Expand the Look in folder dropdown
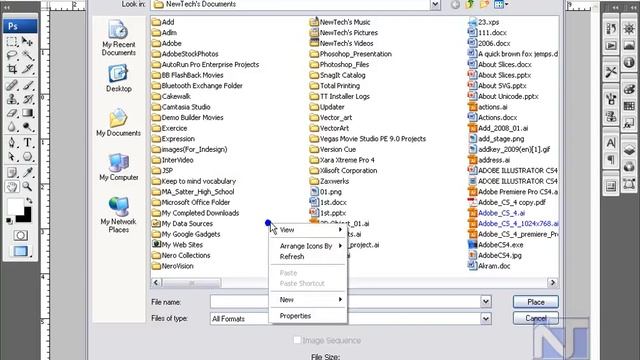640x360 pixels. 436,4
